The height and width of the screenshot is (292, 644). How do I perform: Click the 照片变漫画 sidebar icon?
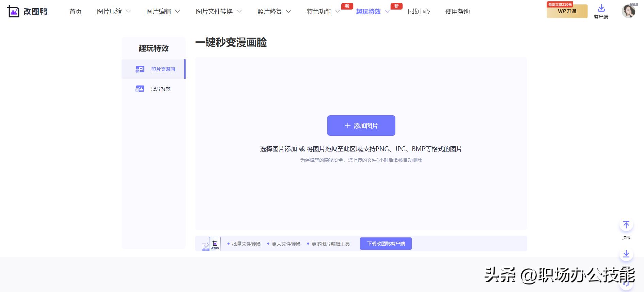click(140, 69)
